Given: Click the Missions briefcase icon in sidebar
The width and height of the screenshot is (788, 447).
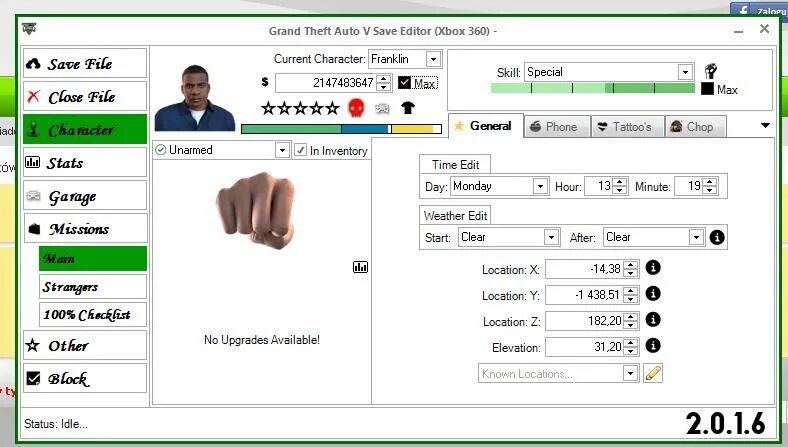Looking at the screenshot, I should (34, 229).
